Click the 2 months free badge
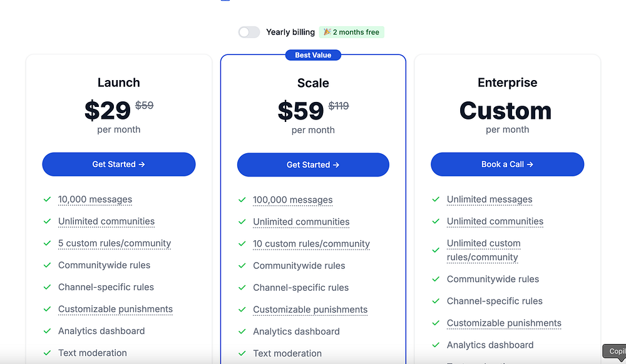The width and height of the screenshot is (626, 364). point(351,33)
